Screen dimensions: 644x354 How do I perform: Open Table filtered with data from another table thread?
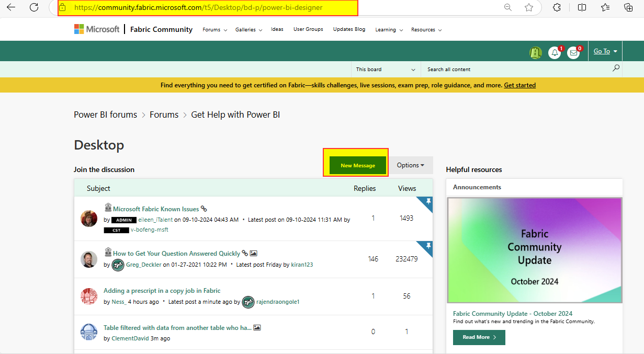click(x=178, y=328)
